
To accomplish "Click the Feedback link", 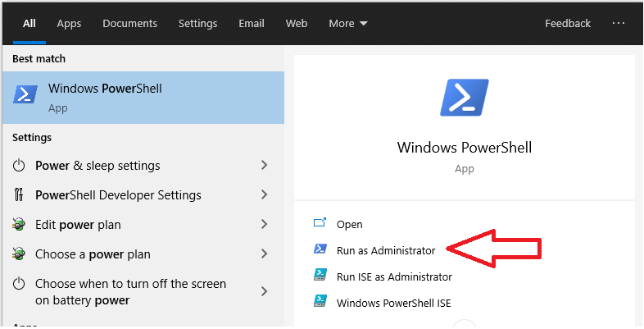I will [x=568, y=24].
